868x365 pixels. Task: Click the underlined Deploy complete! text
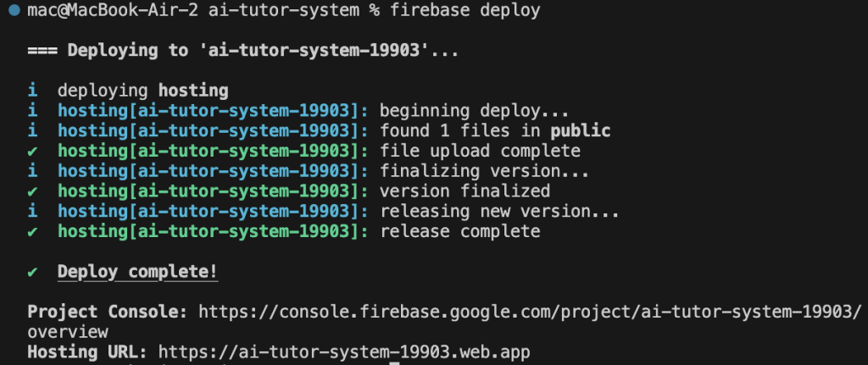pos(138,272)
